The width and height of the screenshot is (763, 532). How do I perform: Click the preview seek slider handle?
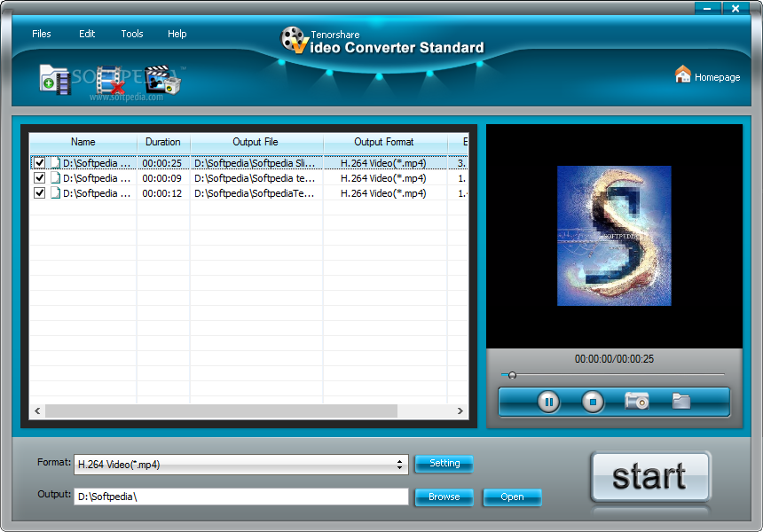coord(512,375)
